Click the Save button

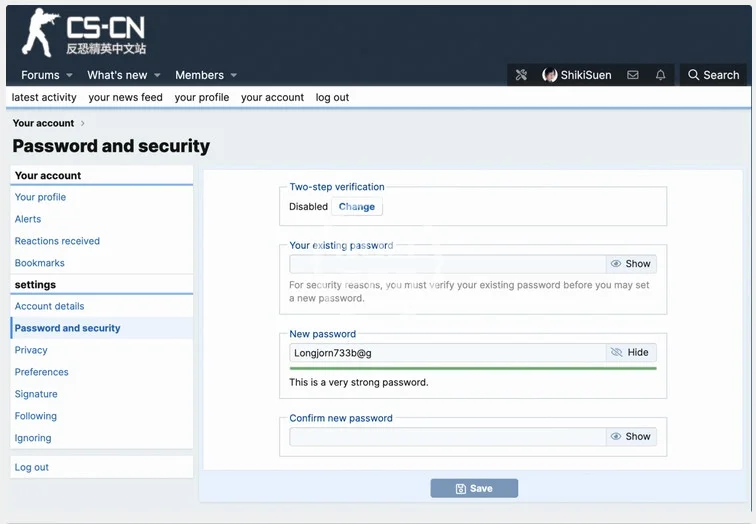point(474,488)
